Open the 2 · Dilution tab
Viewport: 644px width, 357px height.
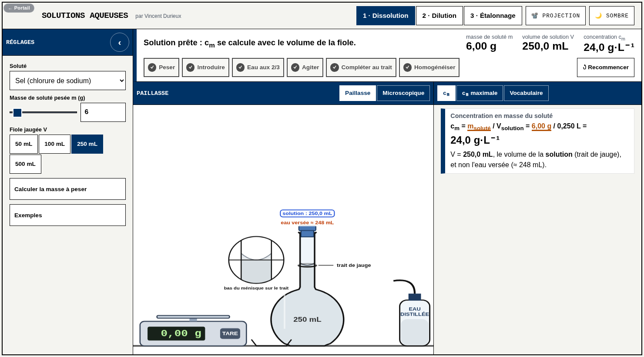pos(439,16)
